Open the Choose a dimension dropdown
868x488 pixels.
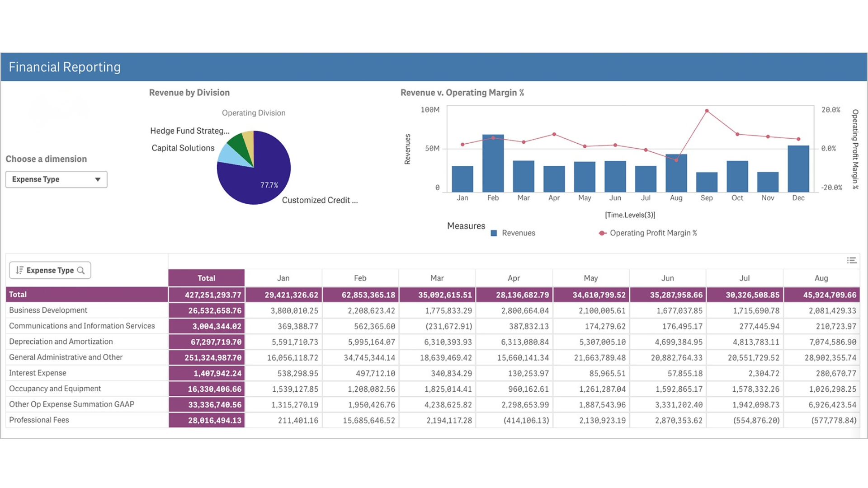click(56, 179)
